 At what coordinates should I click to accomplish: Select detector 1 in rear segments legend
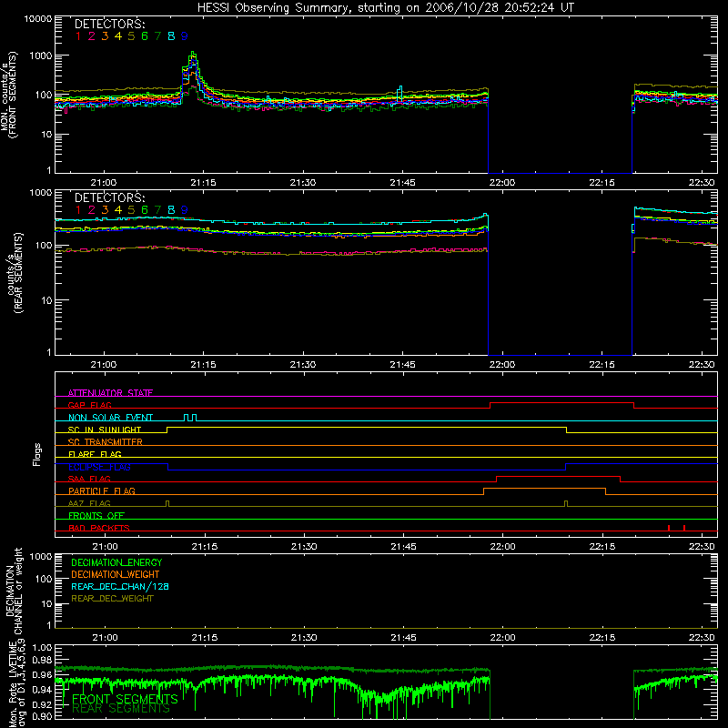click(78, 210)
